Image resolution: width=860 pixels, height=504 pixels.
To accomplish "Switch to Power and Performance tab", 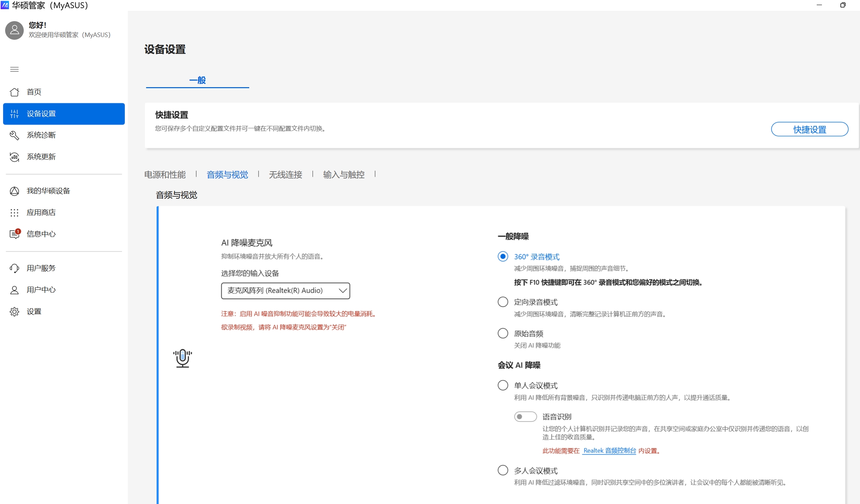I will coord(165,175).
